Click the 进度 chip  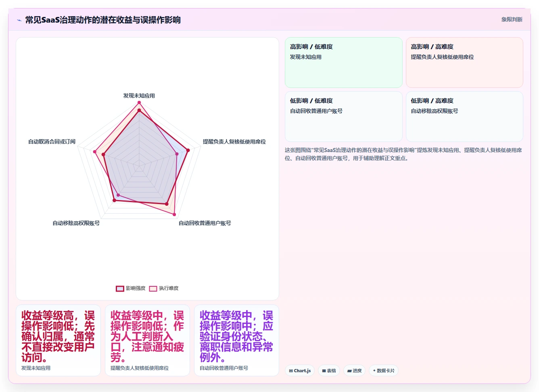(354, 371)
